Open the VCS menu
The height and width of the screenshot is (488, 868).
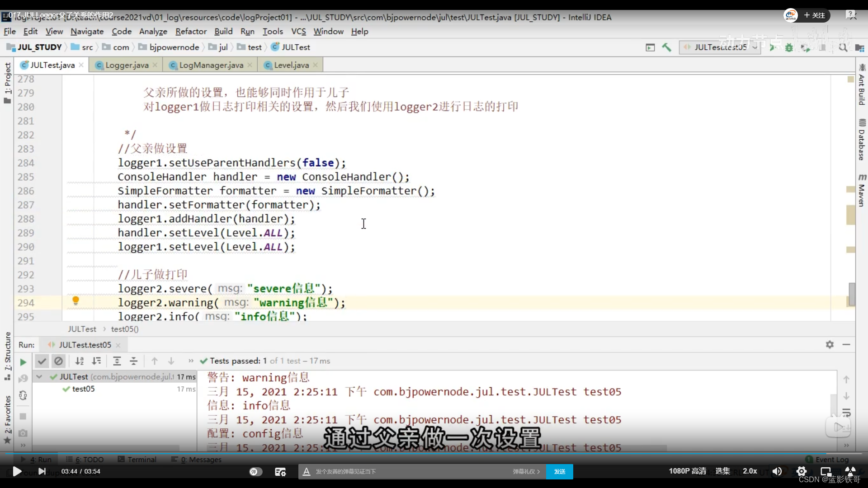(x=298, y=31)
